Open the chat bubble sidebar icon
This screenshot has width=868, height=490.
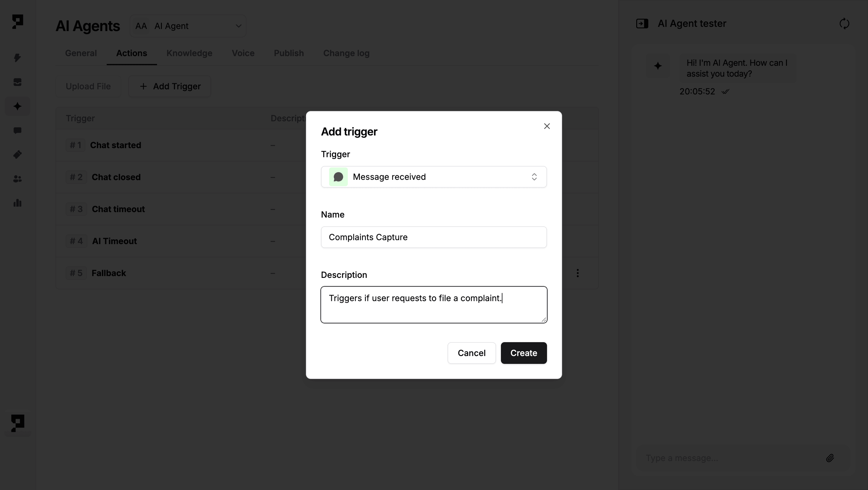click(17, 131)
